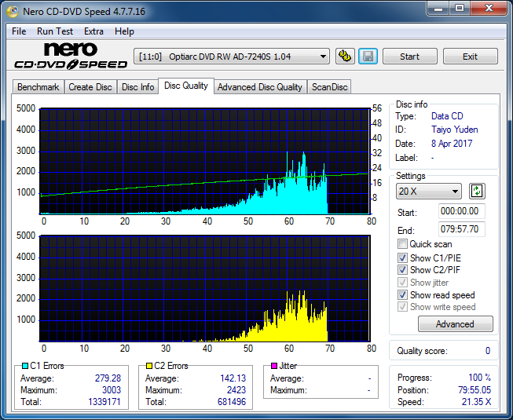This screenshot has width=513, height=420.
Task: Click the End time field 079:57.70
Action: tap(462, 229)
